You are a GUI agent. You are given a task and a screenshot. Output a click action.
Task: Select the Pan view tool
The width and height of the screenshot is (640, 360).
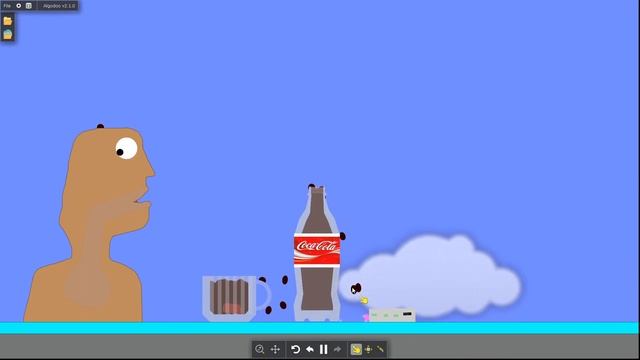pos(275,349)
